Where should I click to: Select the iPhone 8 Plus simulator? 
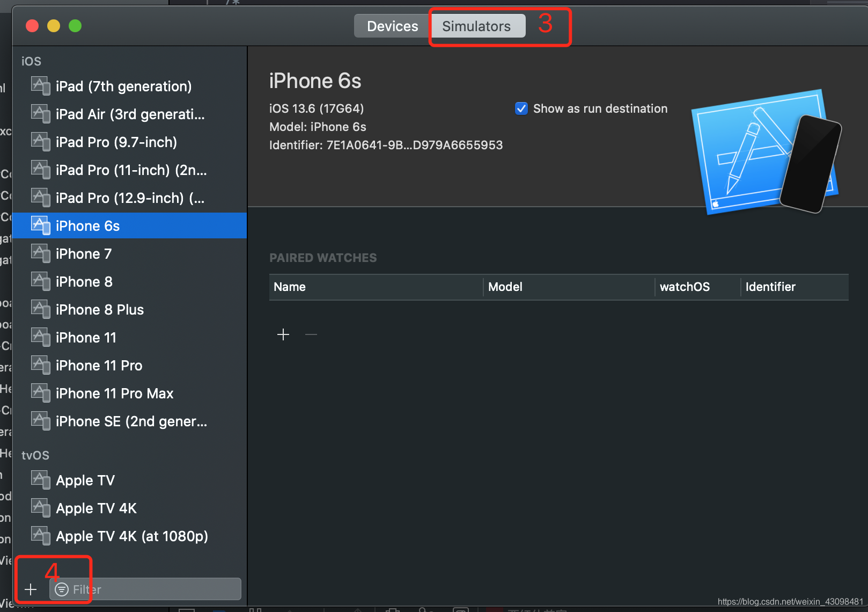[129, 309]
